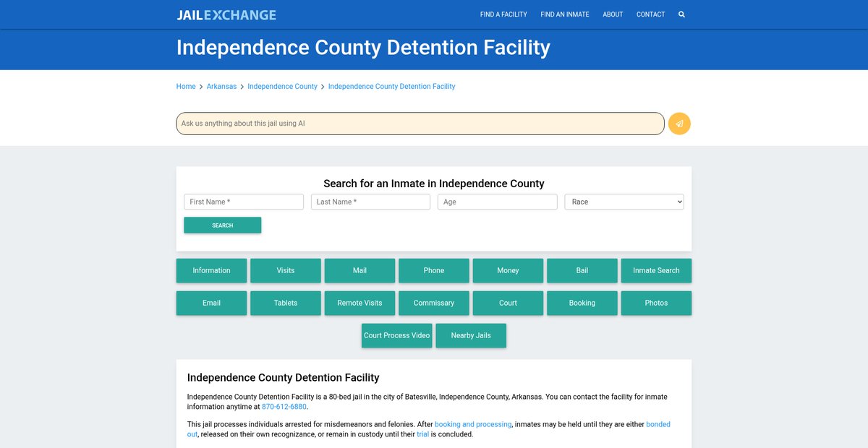
Task: View Nearby Jails
Action: (471, 335)
